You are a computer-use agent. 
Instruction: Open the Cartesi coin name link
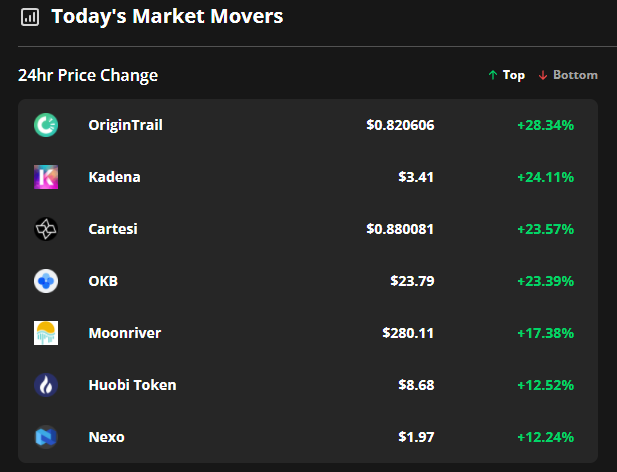[x=113, y=229]
